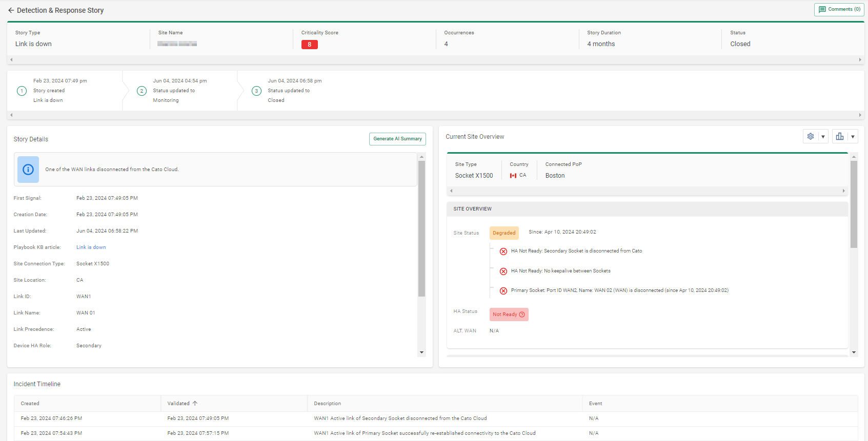Generate AI Summary for the story

397,139
